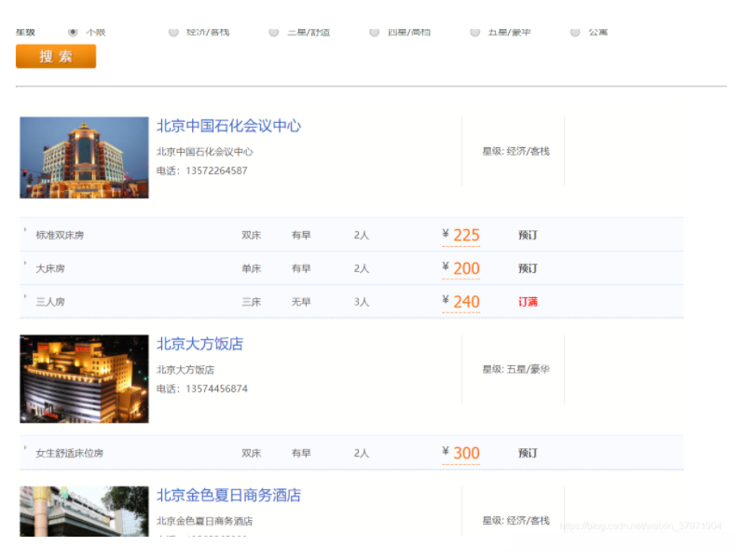Expand the 大床房 row arrow
Image resolution: width=742 pixels, height=560 pixels.
coord(25,263)
